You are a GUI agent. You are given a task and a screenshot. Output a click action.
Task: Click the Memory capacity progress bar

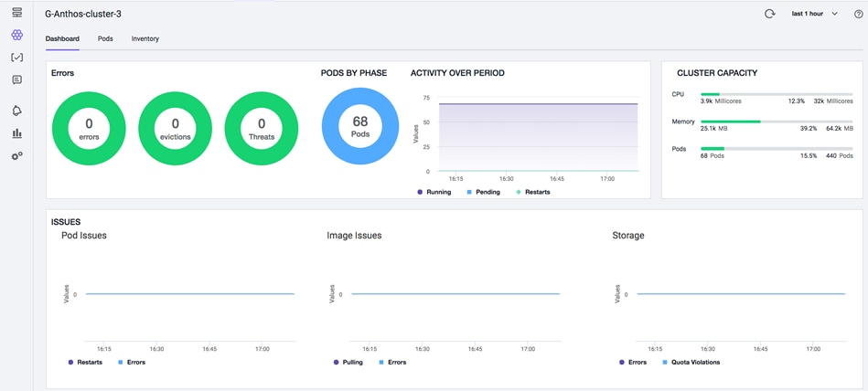pyautogui.click(x=777, y=122)
